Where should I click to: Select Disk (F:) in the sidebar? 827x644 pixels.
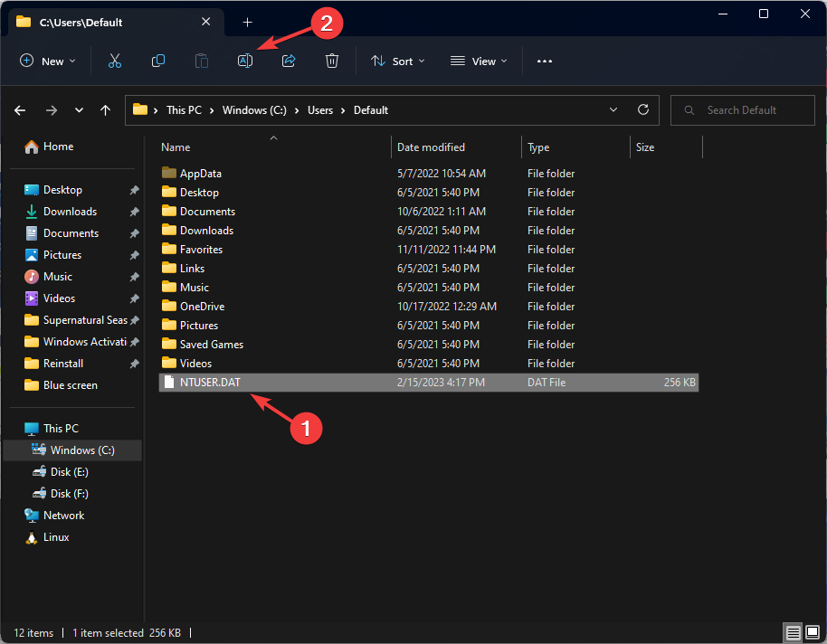[60, 494]
